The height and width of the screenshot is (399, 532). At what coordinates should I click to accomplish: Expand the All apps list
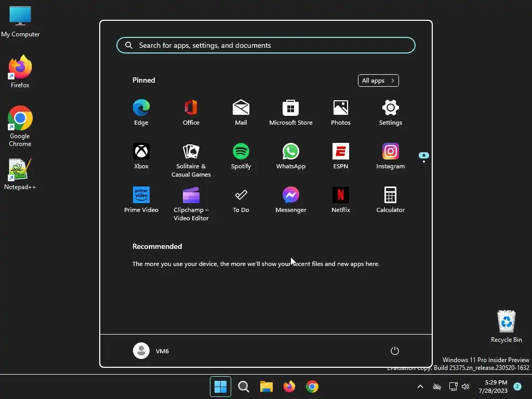click(378, 81)
